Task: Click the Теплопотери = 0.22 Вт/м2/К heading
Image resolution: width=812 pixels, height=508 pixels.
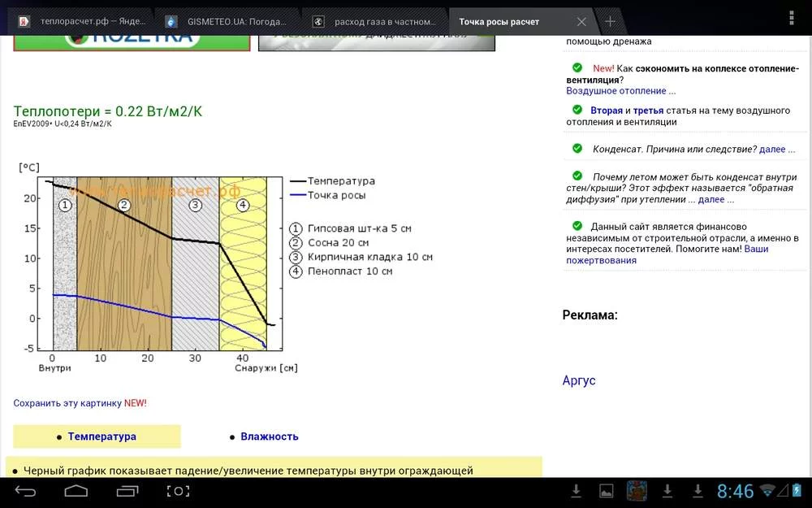Action: point(108,111)
